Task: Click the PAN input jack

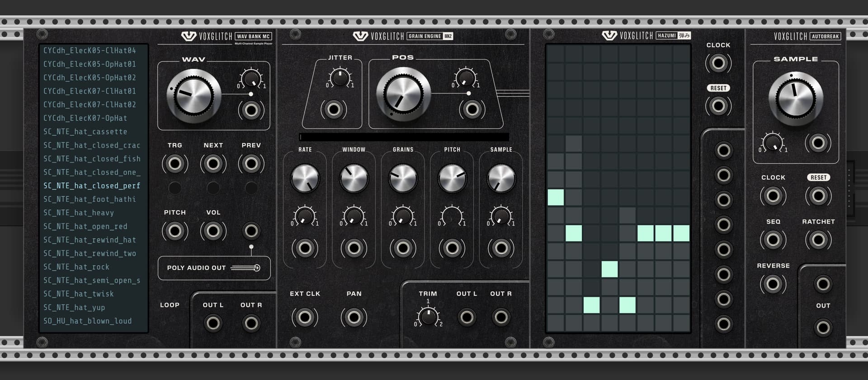Action: point(354,318)
